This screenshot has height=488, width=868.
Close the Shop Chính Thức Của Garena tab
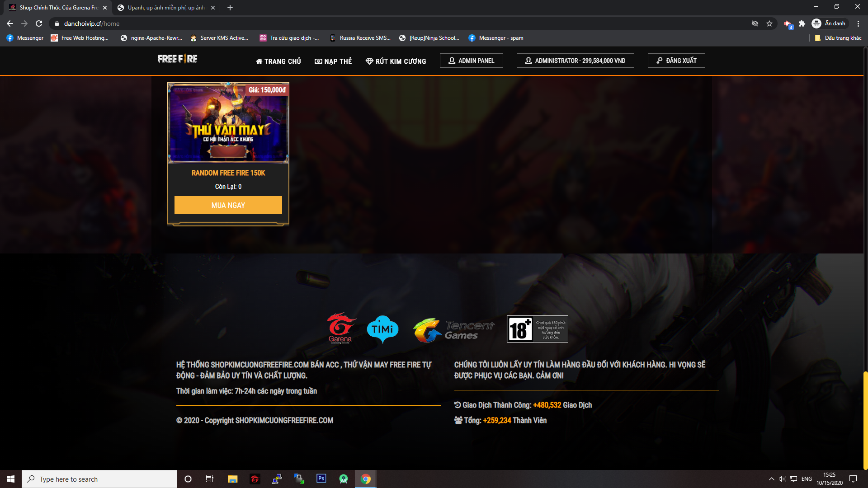click(x=105, y=8)
